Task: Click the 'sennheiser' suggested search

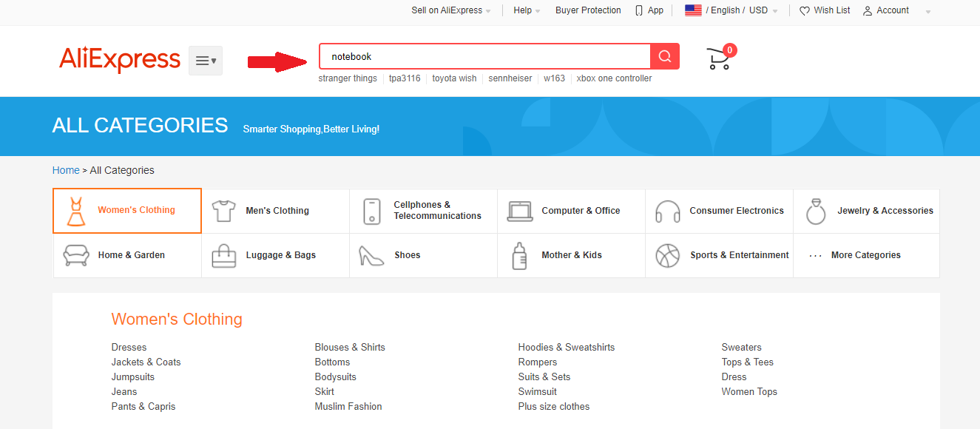Action: [x=510, y=78]
